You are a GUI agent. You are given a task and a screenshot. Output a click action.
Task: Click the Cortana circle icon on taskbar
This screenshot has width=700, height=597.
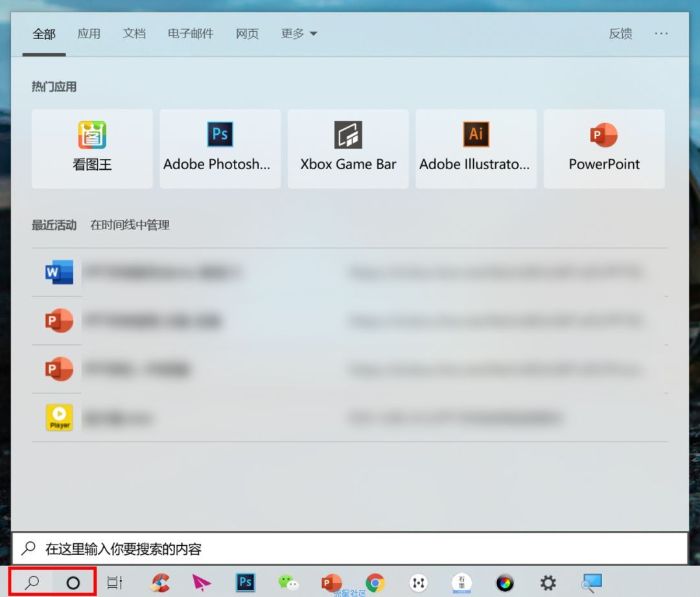[73, 583]
